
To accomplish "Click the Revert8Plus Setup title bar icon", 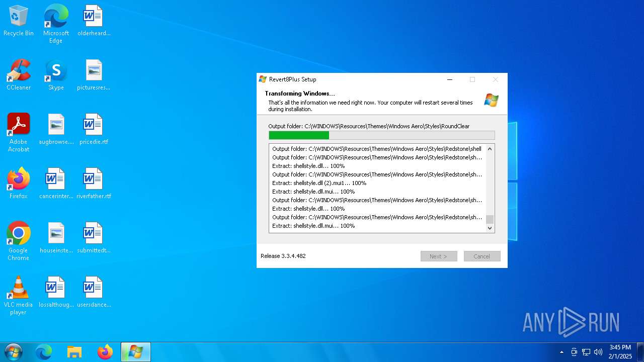I will pos(263,79).
